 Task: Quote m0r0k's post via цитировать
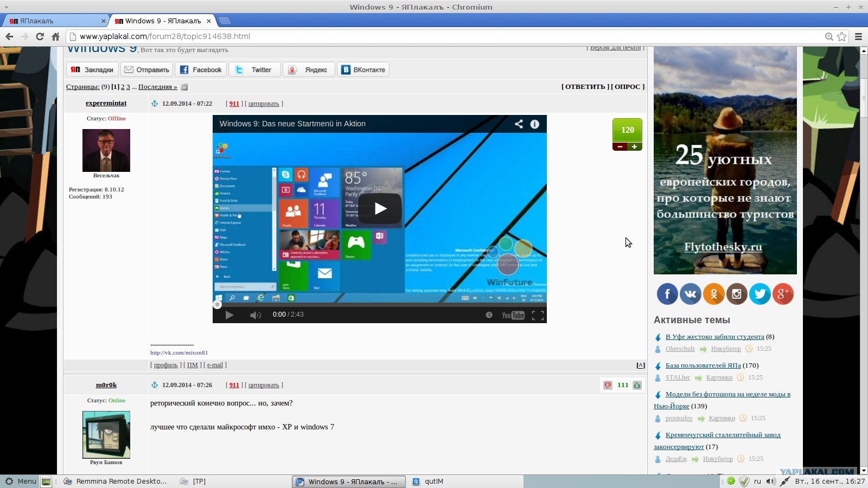[264, 385]
